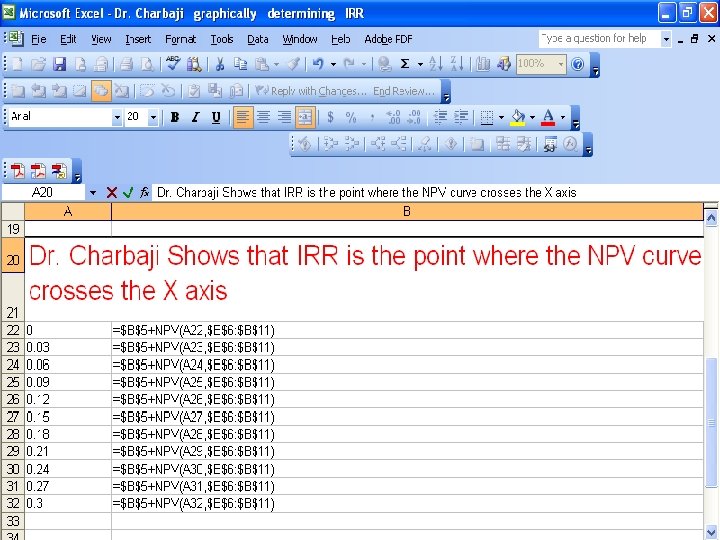720x540 pixels.
Task: Click the Microsoft Excel Help icon
Action: tap(577, 64)
